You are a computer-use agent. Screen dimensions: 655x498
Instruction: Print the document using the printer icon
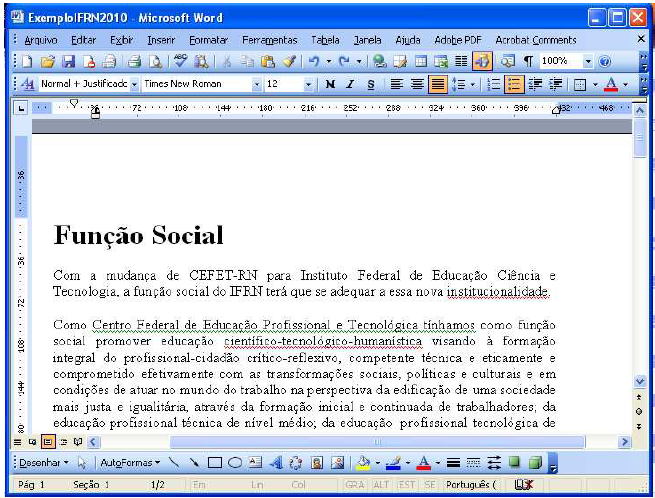tap(135, 62)
